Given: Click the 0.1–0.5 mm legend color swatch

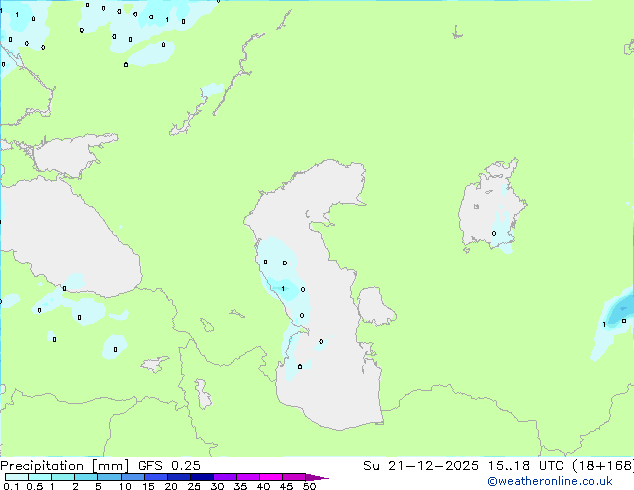Looking at the screenshot, I should click(17, 477).
